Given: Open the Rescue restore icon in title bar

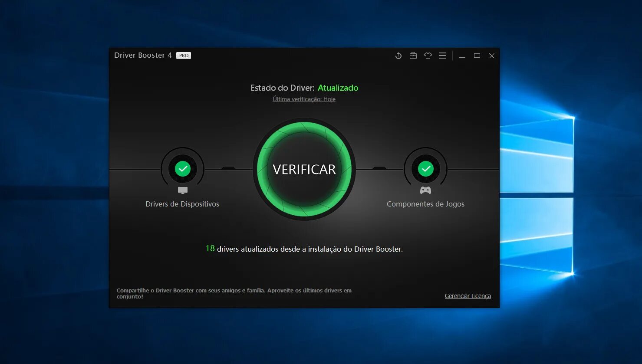Looking at the screenshot, I should 398,56.
